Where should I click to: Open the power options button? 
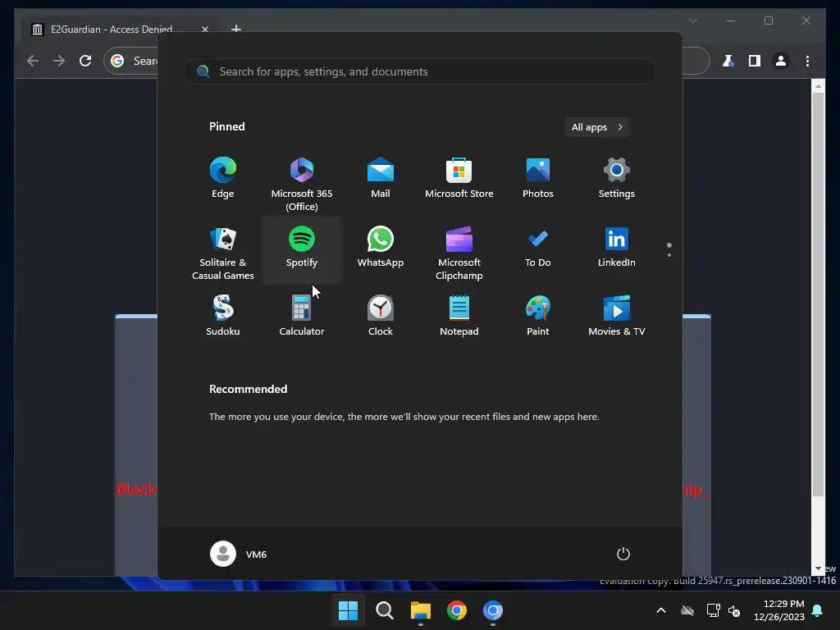pyautogui.click(x=623, y=554)
